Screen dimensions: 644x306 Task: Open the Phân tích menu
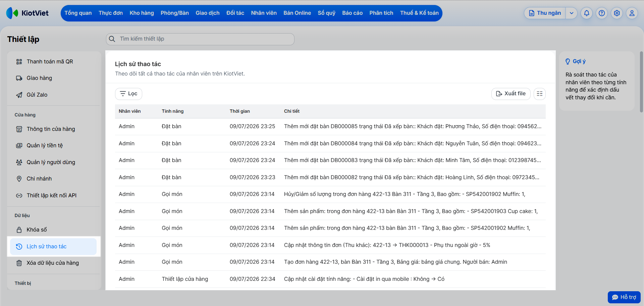[x=381, y=13]
